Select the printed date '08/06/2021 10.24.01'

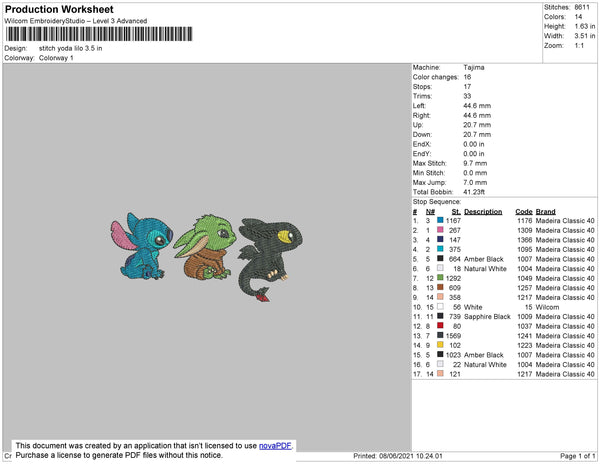click(411, 456)
